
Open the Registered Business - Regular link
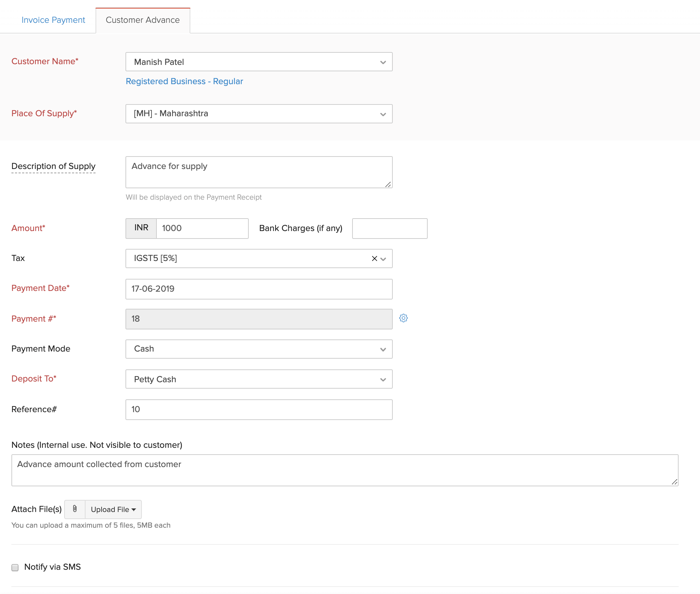coord(184,81)
